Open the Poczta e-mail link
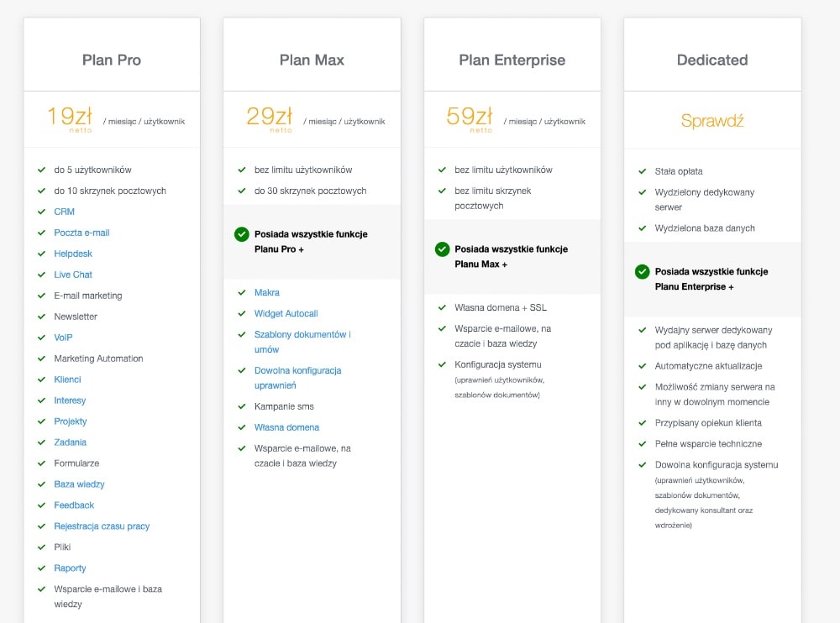The width and height of the screenshot is (840, 623). pos(81,233)
